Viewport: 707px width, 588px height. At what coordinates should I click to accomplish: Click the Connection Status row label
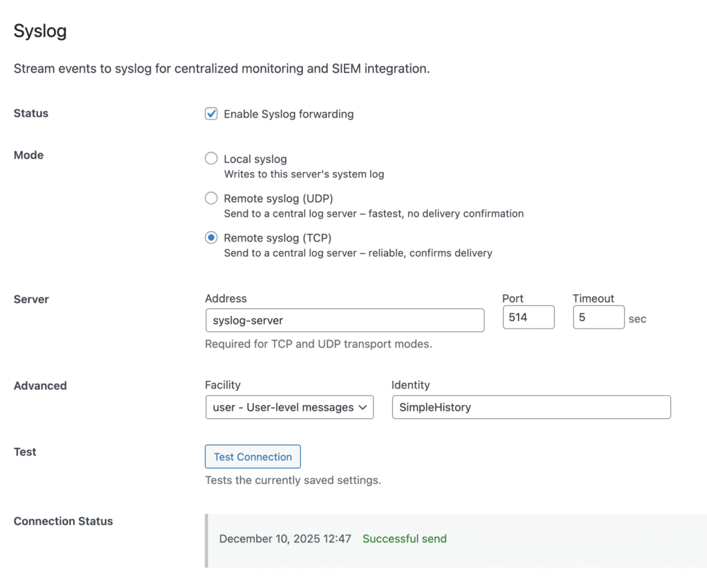[x=64, y=522]
